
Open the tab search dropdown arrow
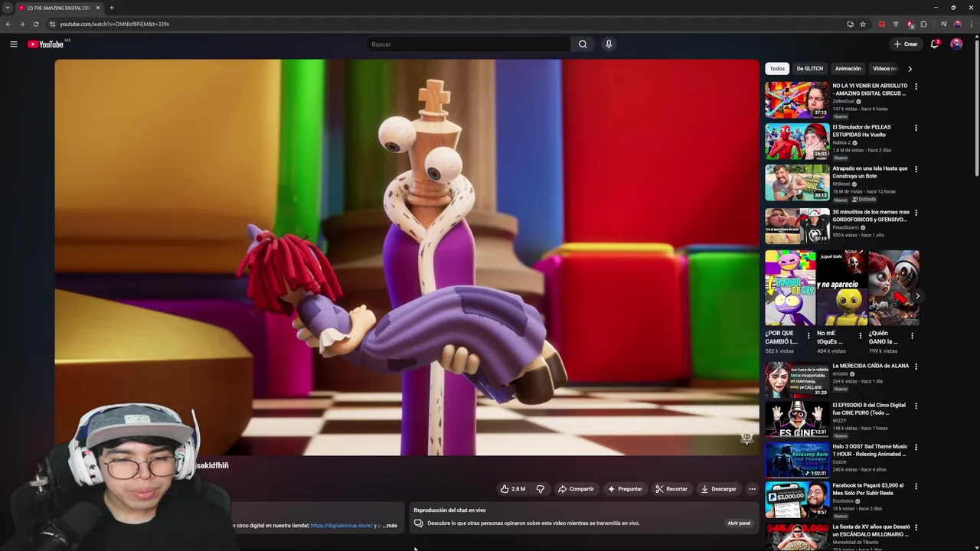pos(8,8)
